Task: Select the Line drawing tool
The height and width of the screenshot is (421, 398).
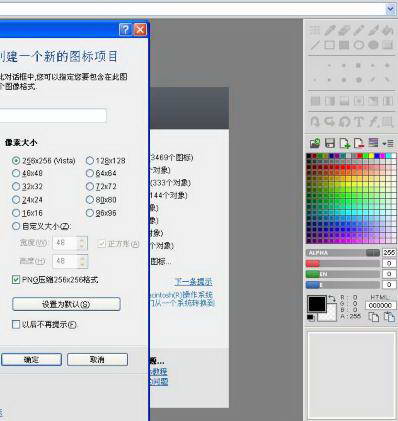Action: point(315,45)
